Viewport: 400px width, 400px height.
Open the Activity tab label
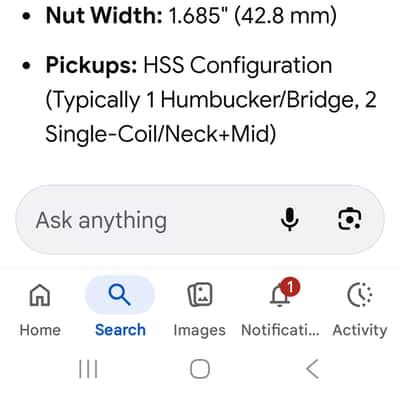point(360,331)
